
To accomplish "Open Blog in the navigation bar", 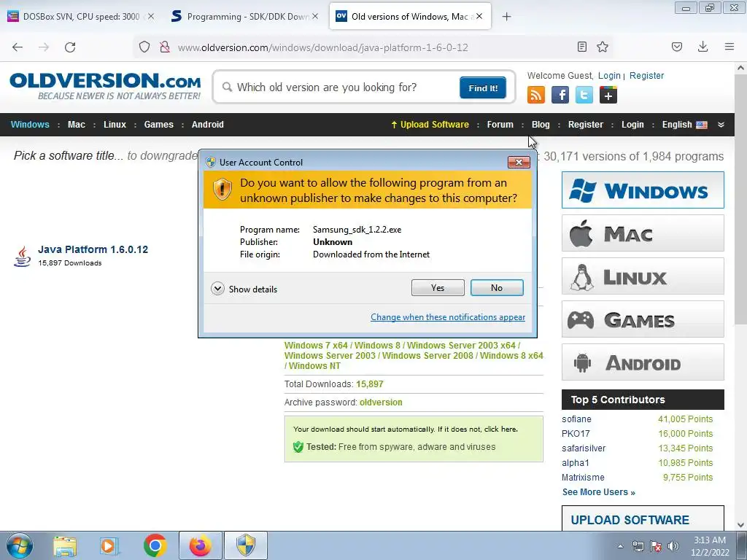I will (x=541, y=124).
